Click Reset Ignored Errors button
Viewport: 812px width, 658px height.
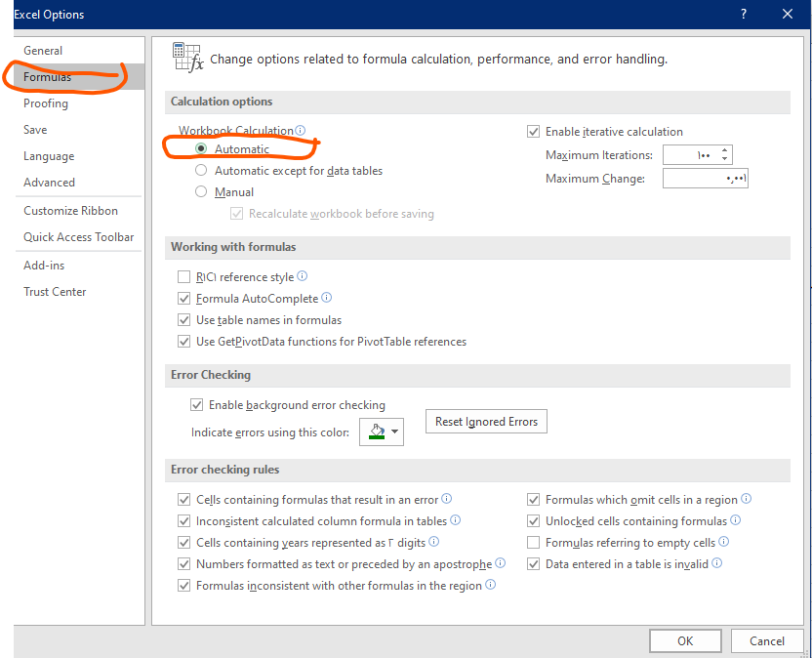(x=486, y=421)
